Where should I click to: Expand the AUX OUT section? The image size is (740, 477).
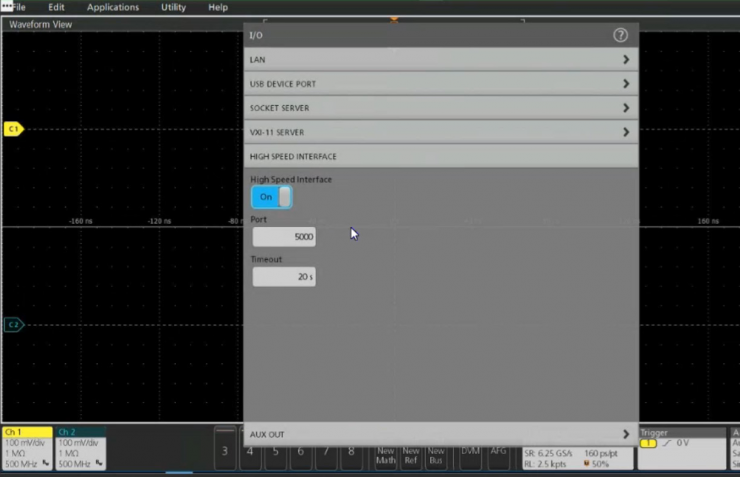(440, 435)
